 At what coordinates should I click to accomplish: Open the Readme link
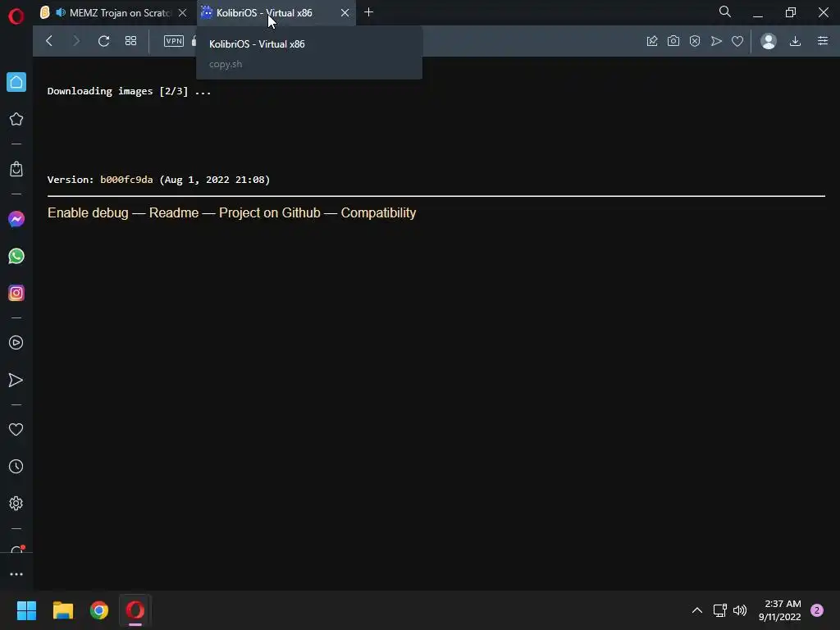174,212
